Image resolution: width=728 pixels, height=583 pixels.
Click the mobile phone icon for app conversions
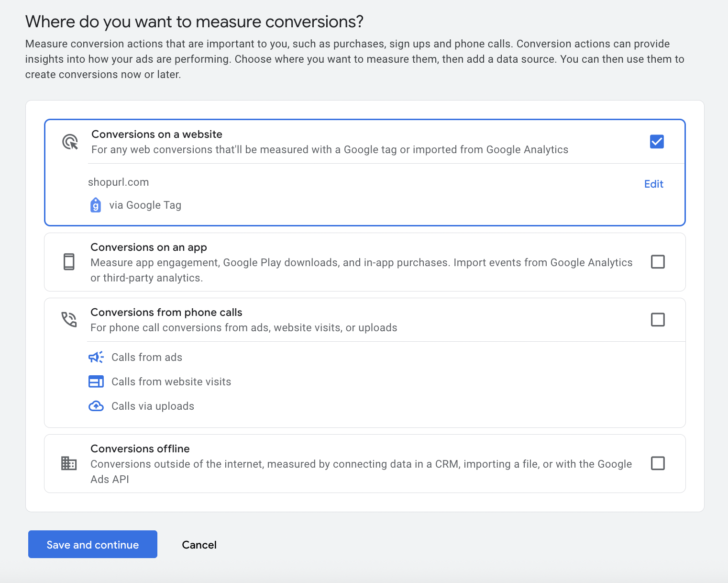(69, 262)
